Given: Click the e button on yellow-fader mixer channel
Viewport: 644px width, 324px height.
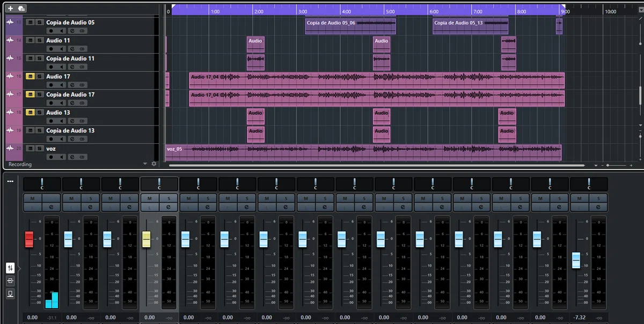Looking at the screenshot, I should 169,207.
